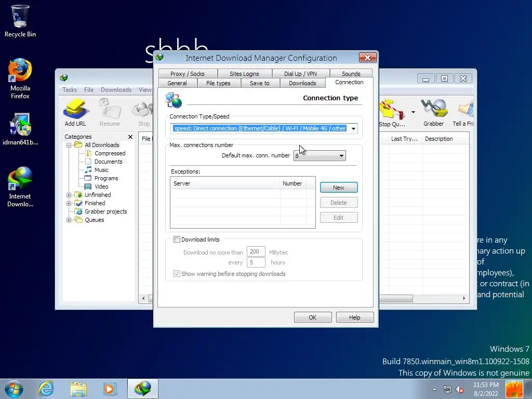Switch to the Sites Logins tab
Image resolution: width=532 pixels, height=399 pixels.
244,74
